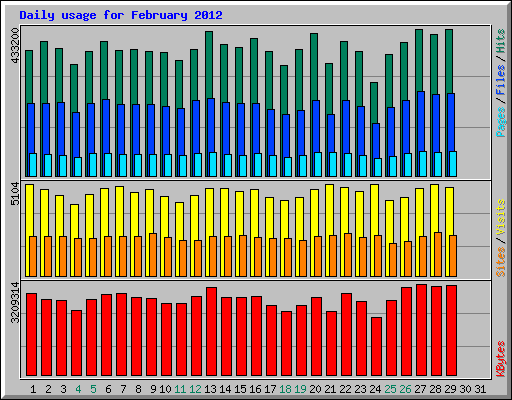The image size is (512, 400).
Task: Click the 433200 axis value label
Action: tap(15, 45)
